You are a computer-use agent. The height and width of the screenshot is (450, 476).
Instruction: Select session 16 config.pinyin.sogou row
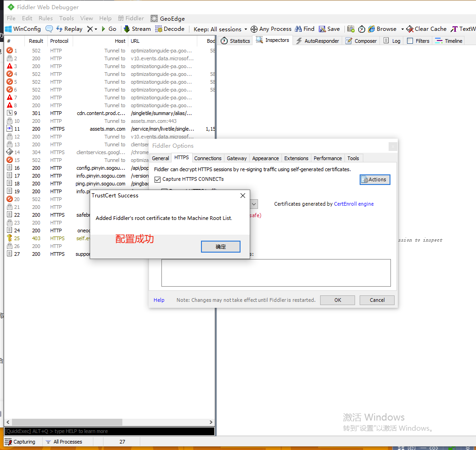tap(77, 168)
